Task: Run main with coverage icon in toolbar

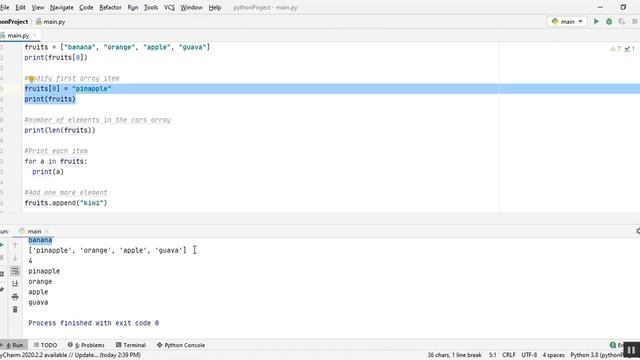Action: 622,21
